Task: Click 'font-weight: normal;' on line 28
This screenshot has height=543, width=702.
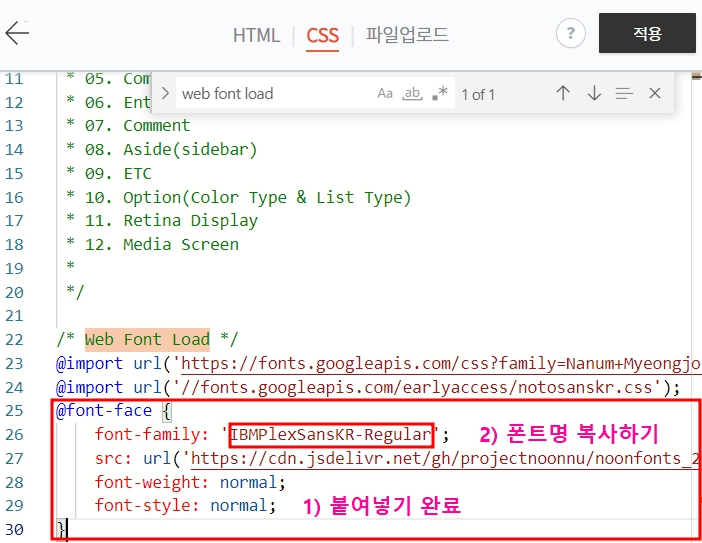Action: click(190, 483)
